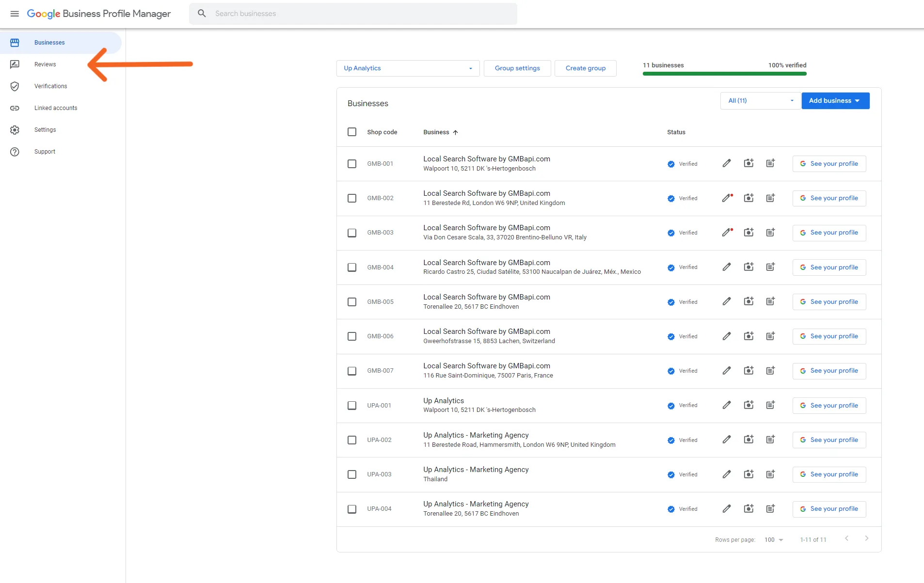Add photo to GMB-002 London listing
The image size is (924, 583).
[x=749, y=198]
